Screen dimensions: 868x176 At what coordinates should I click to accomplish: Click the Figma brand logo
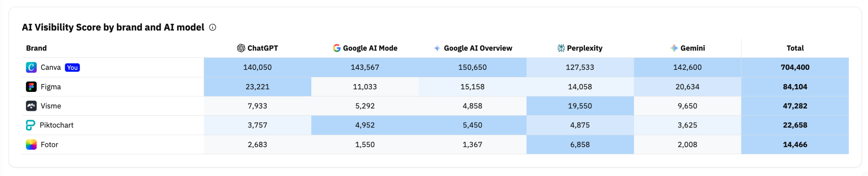pyautogui.click(x=31, y=87)
